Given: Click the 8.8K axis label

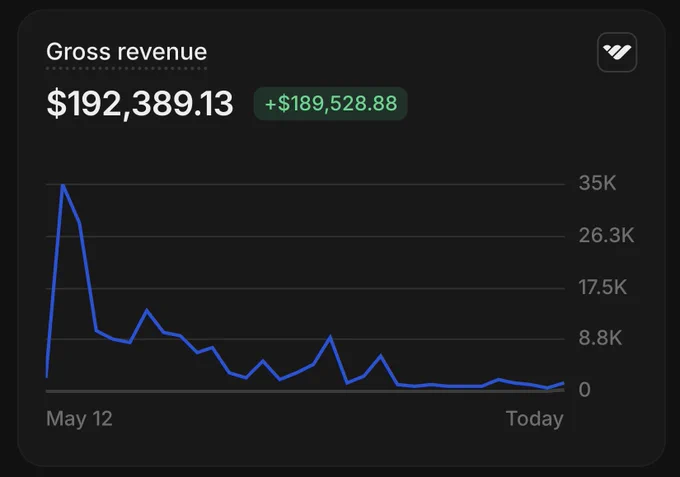Looking at the screenshot, I should (x=600, y=338).
